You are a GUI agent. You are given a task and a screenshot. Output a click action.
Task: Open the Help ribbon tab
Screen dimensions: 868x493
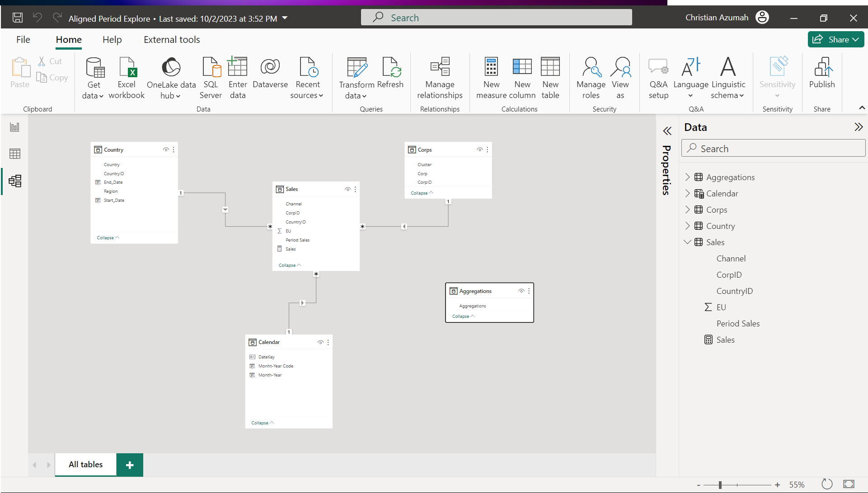click(112, 40)
